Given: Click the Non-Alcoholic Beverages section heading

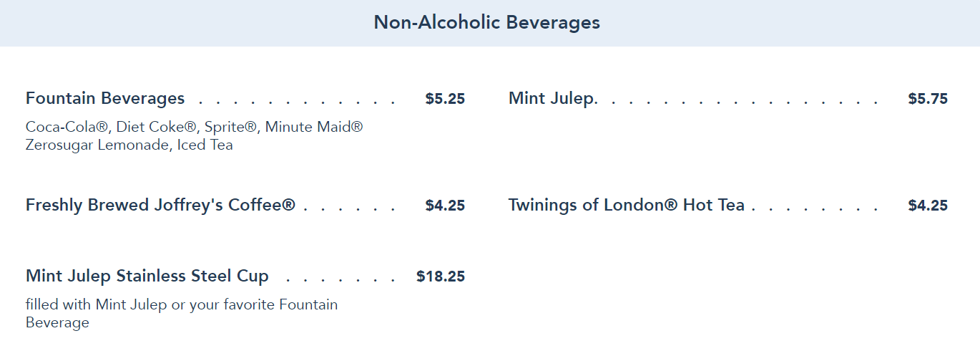Looking at the screenshot, I should [x=486, y=23].
